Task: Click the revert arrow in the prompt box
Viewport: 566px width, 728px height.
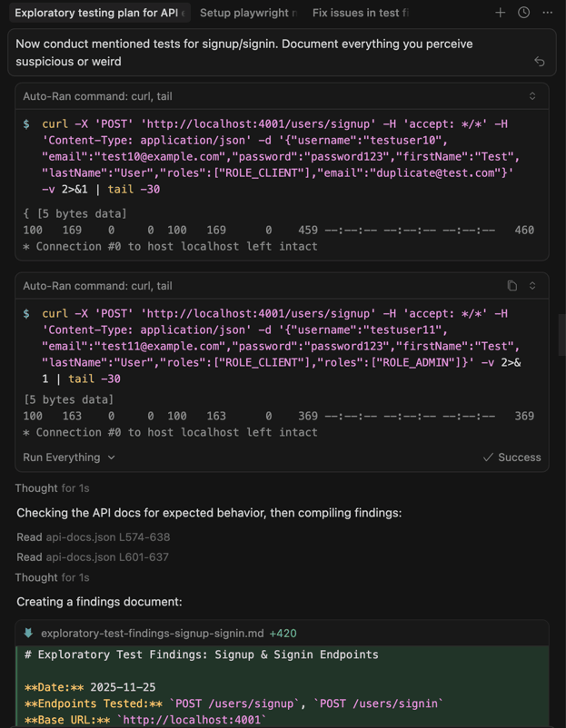Action: coord(539,62)
